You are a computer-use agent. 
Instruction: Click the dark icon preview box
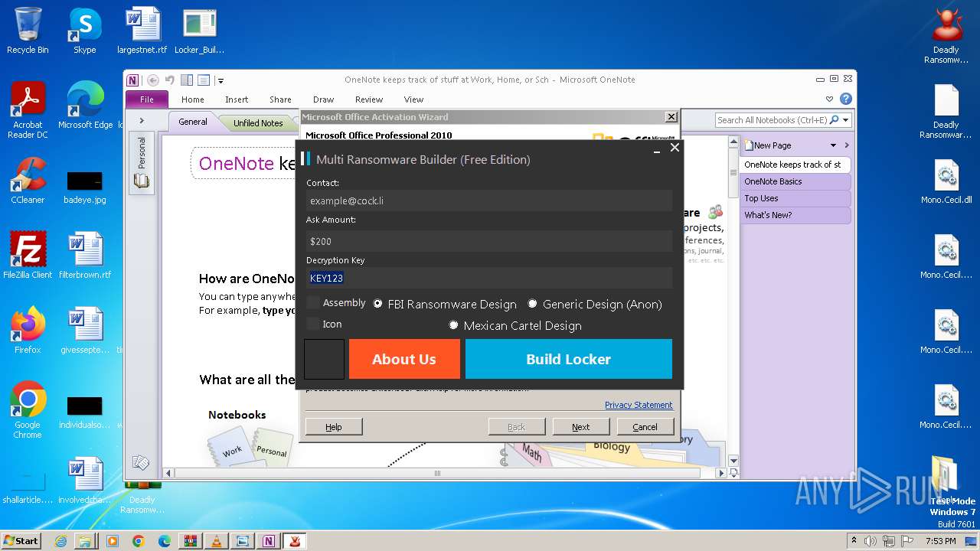pyautogui.click(x=324, y=360)
